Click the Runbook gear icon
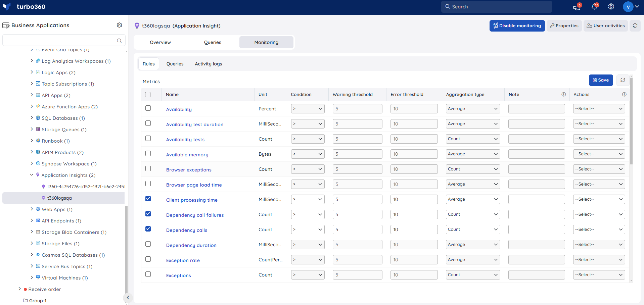 pos(38,141)
